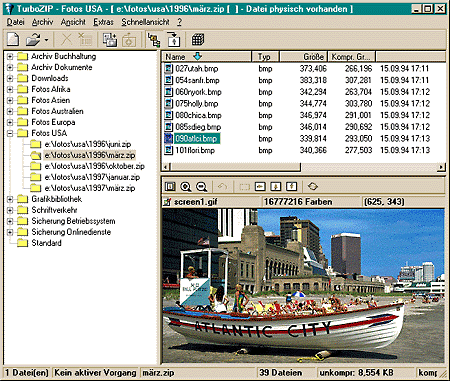450x381 pixels.
Task: Open the Schnellansicht menu
Action: click(145, 22)
